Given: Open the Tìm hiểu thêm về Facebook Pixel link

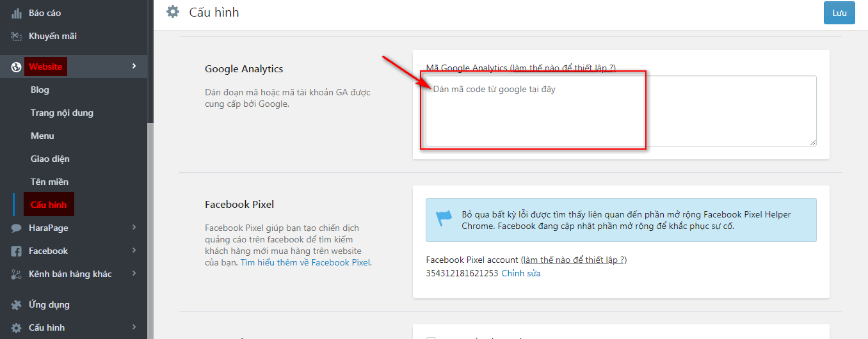Looking at the screenshot, I should pyautogui.click(x=305, y=262).
